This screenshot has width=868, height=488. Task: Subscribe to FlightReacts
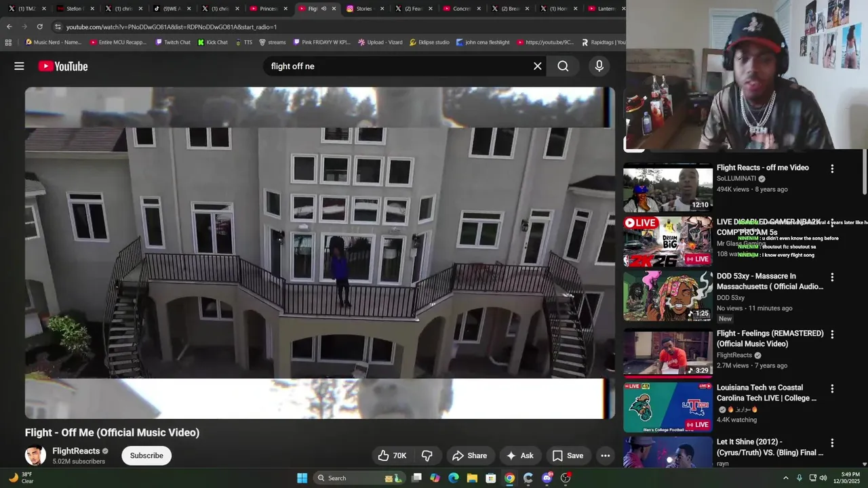point(146,455)
